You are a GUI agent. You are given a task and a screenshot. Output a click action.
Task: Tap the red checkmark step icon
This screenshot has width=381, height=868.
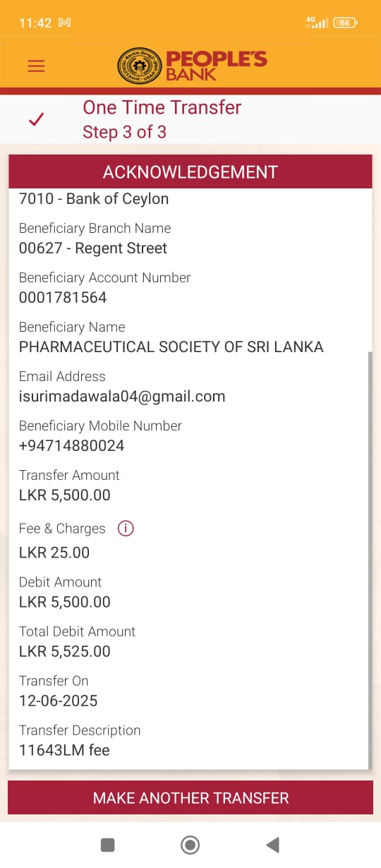(36, 120)
